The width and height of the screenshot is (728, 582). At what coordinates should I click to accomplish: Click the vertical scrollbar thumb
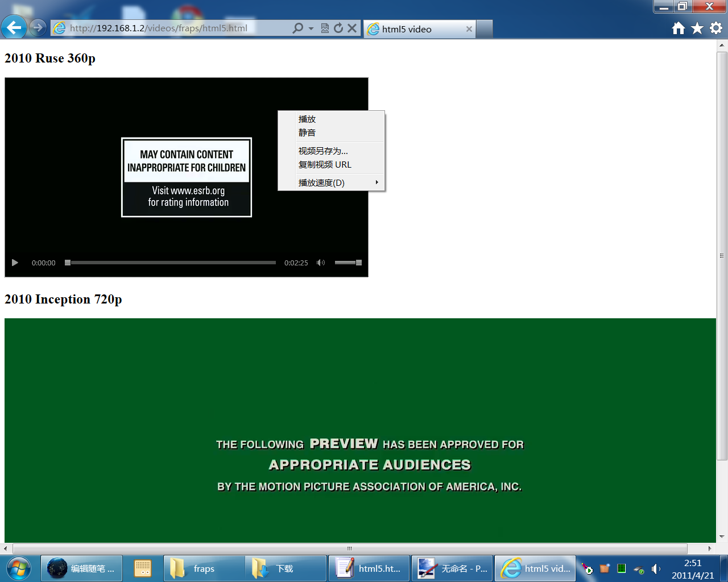[x=722, y=256]
